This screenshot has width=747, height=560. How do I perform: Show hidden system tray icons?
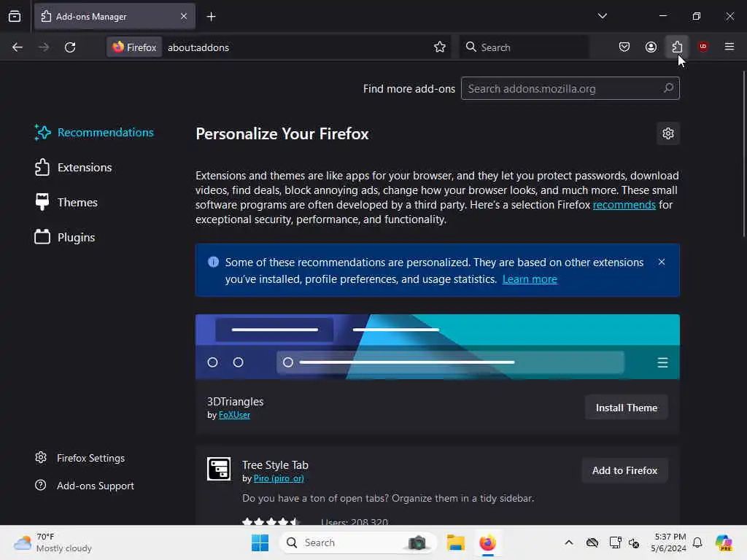point(569,542)
